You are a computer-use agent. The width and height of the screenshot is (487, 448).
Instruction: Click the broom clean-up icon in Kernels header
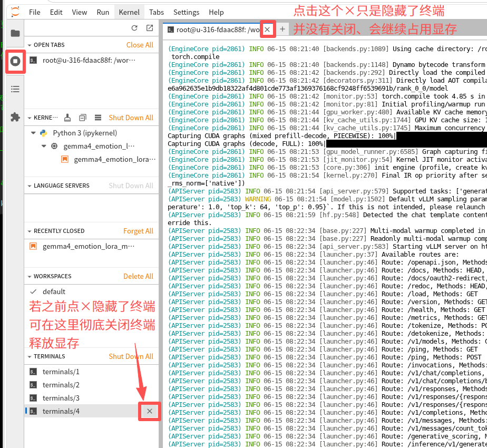[x=67, y=118]
